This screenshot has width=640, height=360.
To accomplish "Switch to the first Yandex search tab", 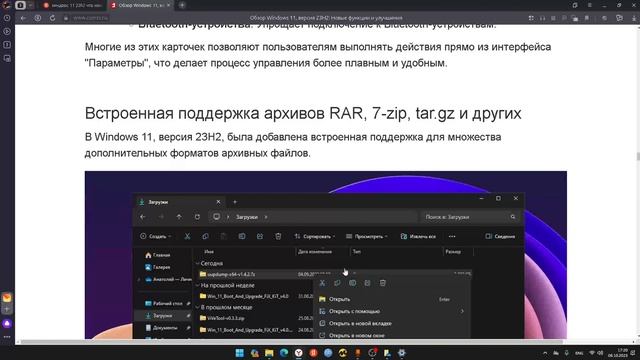I will point(73,5).
